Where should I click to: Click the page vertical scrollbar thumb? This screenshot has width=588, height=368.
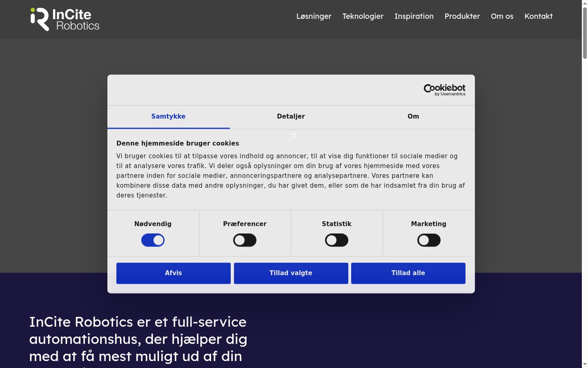(585, 33)
